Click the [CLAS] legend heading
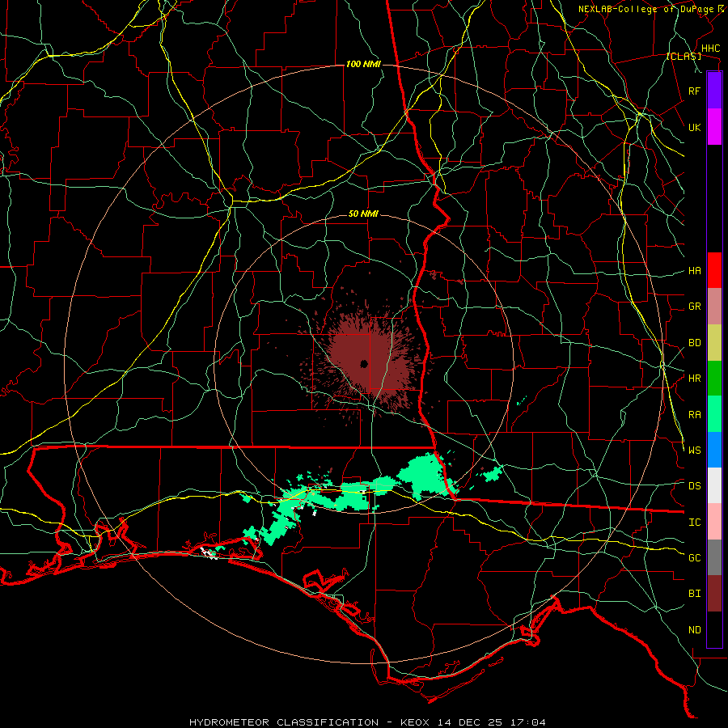Image resolution: width=728 pixels, height=728 pixels. point(684,57)
